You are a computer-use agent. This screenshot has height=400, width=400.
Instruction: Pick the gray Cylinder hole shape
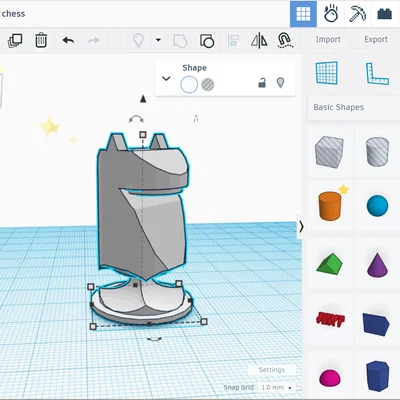[x=377, y=151]
